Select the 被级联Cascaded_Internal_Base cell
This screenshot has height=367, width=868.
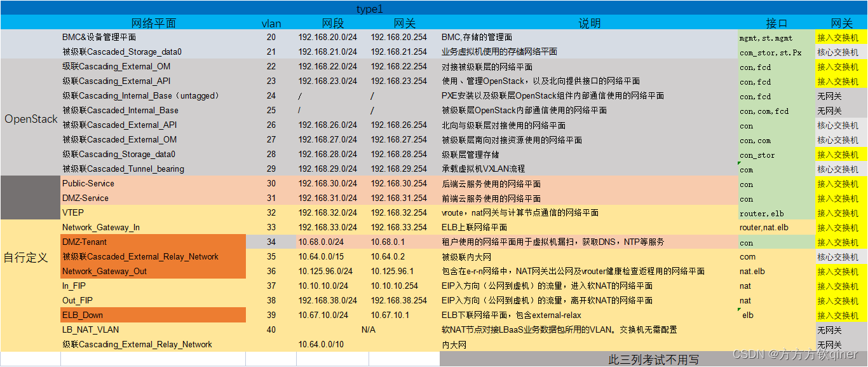[x=154, y=111]
